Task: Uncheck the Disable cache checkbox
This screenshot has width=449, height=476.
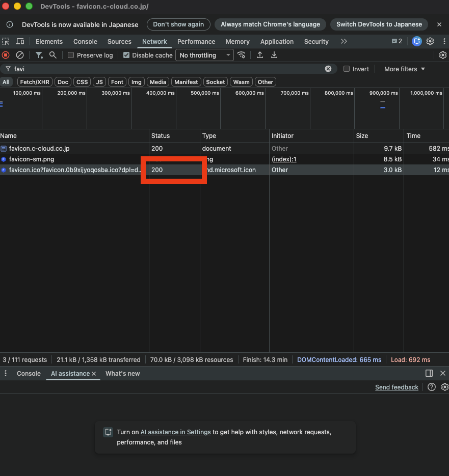Action: point(127,55)
